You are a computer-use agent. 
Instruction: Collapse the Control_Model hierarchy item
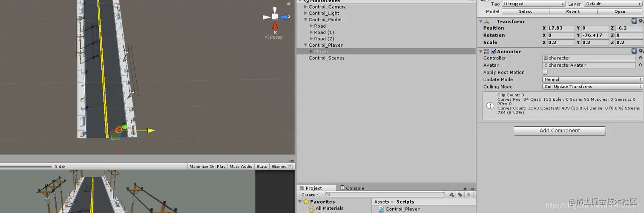coord(305,20)
